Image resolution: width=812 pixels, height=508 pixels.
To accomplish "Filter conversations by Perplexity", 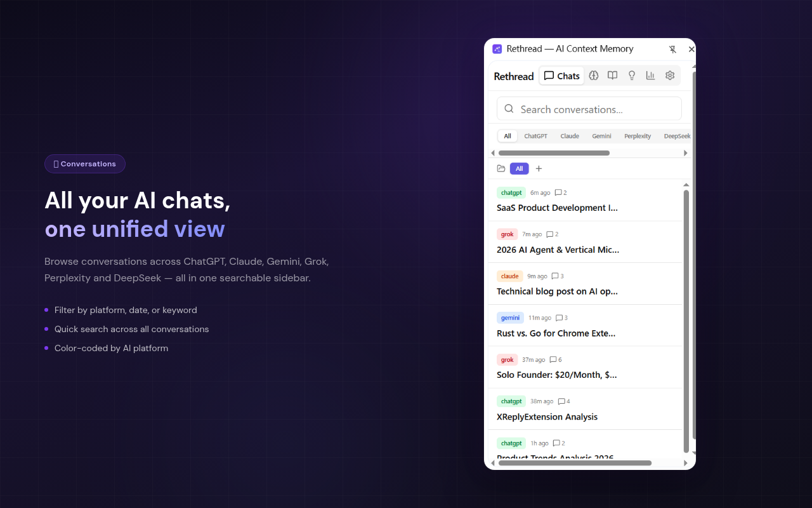I will (x=638, y=136).
